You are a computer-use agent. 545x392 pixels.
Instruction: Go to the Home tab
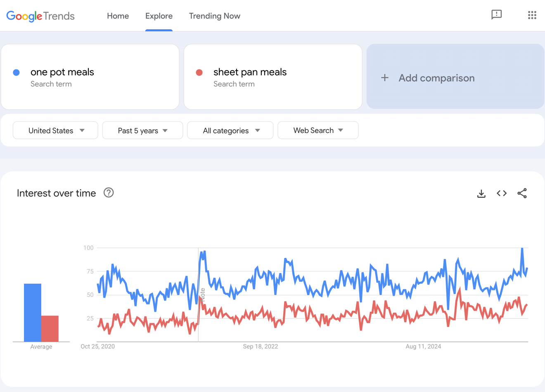click(118, 16)
